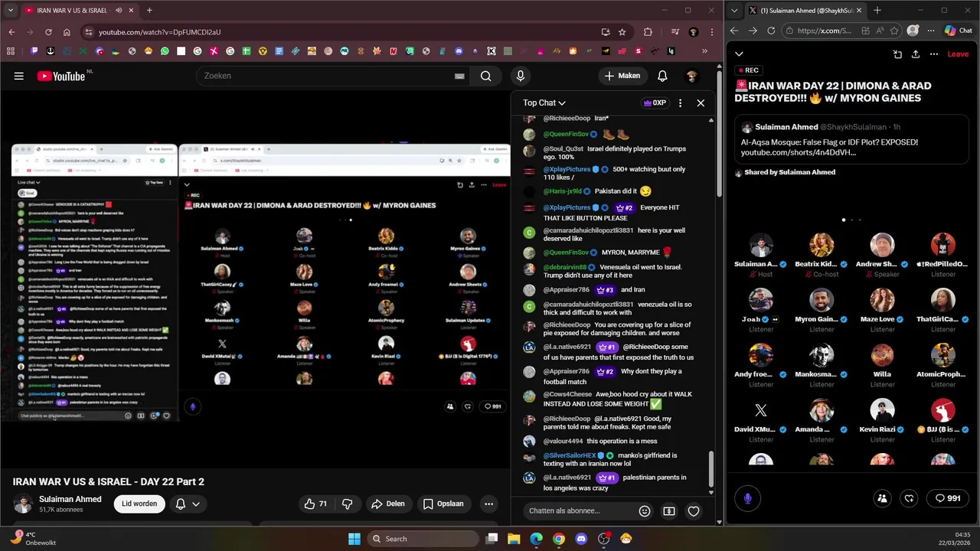Open the 0XP chat points badge

click(655, 103)
